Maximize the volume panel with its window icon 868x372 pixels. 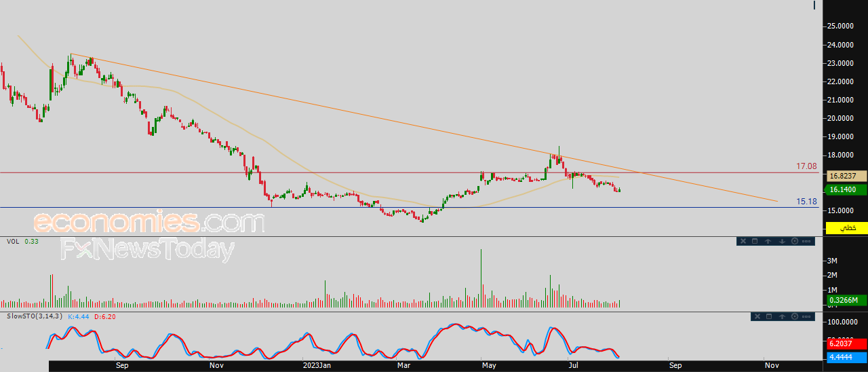coord(755,241)
